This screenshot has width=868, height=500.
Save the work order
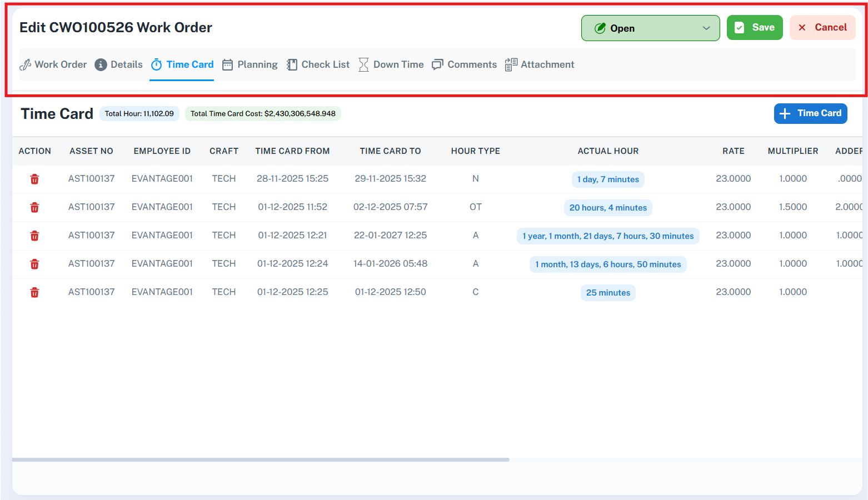[754, 28]
